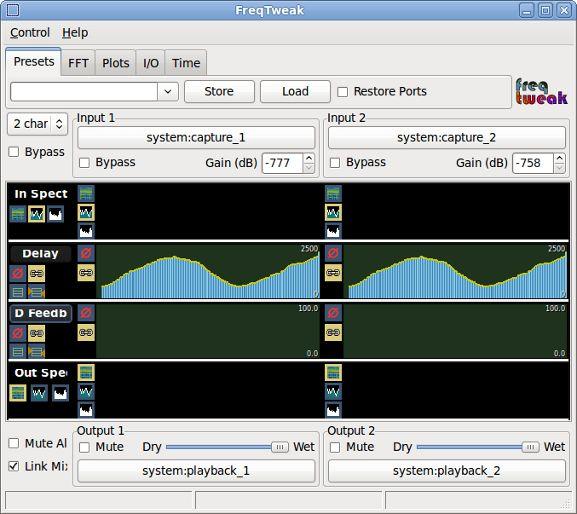
Task: Show spectrogram for Output 2 Out Spec
Action: [x=333, y=373]
